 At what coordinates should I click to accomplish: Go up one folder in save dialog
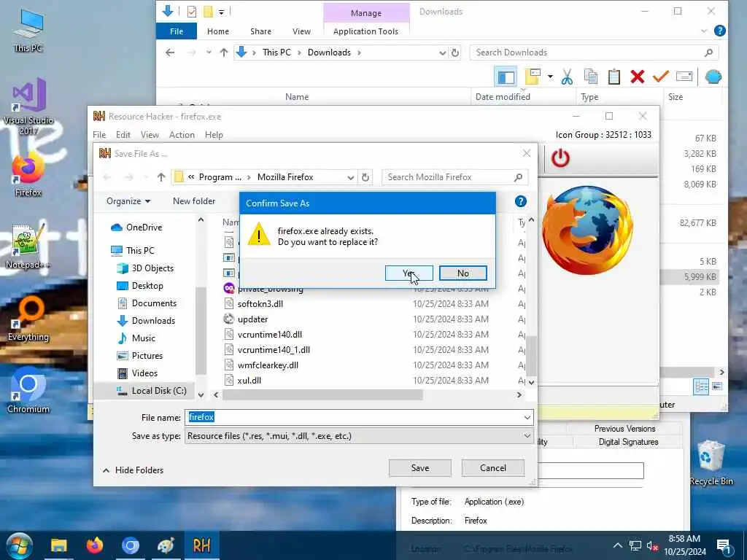[x=161, y=177]
